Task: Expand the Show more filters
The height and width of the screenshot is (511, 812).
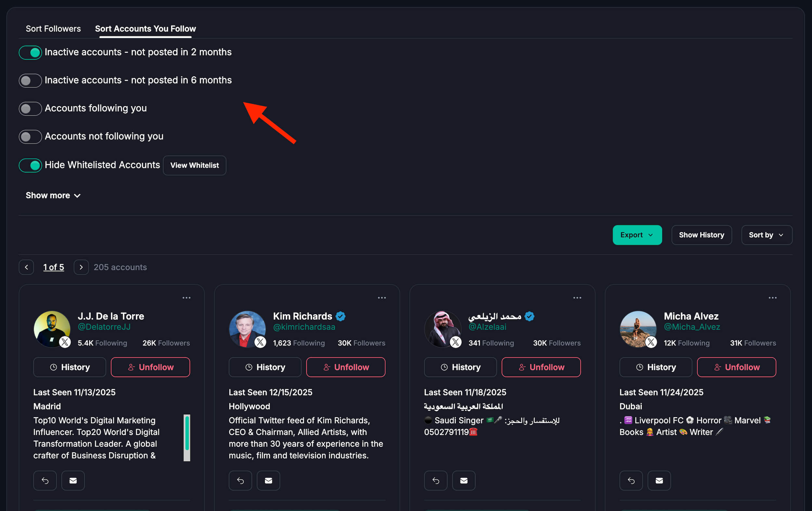Action: 53,195
